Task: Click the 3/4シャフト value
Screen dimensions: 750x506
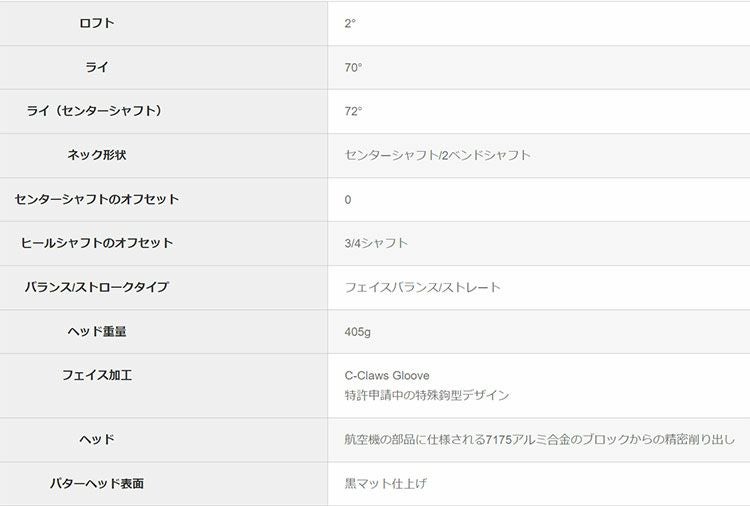Action: (376, 243)
